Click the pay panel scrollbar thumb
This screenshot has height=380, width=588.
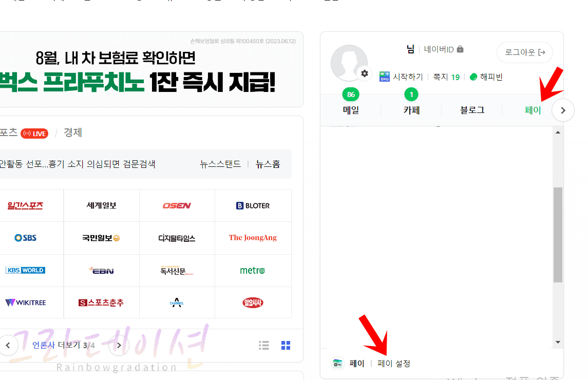(558, 235)
